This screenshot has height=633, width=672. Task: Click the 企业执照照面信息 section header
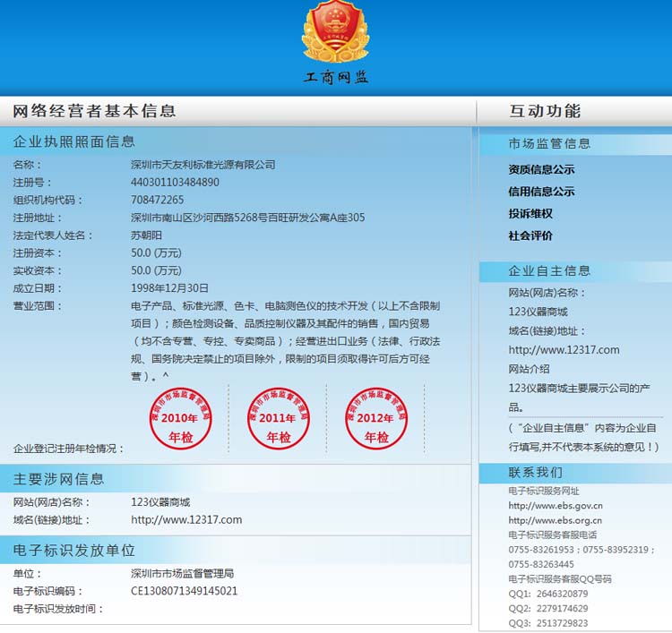tap(74, 141)
